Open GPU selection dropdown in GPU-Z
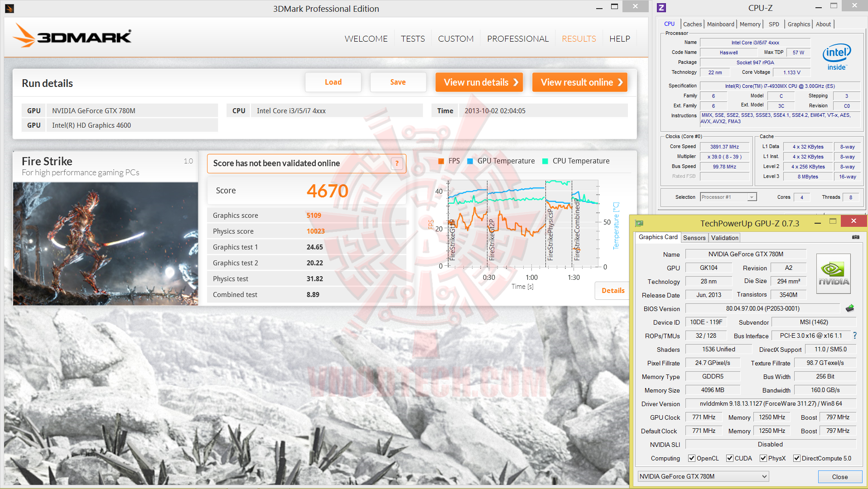Screen dimensions: 868x489 pyautogui.click(x=703, y=476)
